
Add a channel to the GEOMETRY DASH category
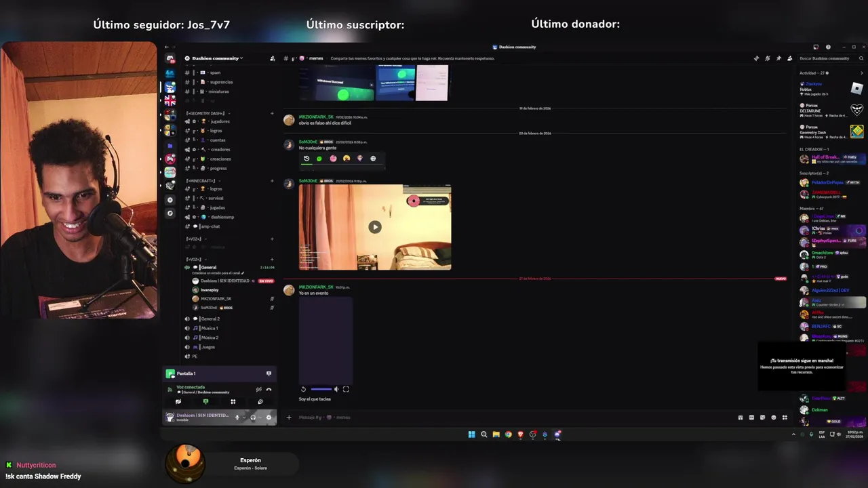click(272, 113)
